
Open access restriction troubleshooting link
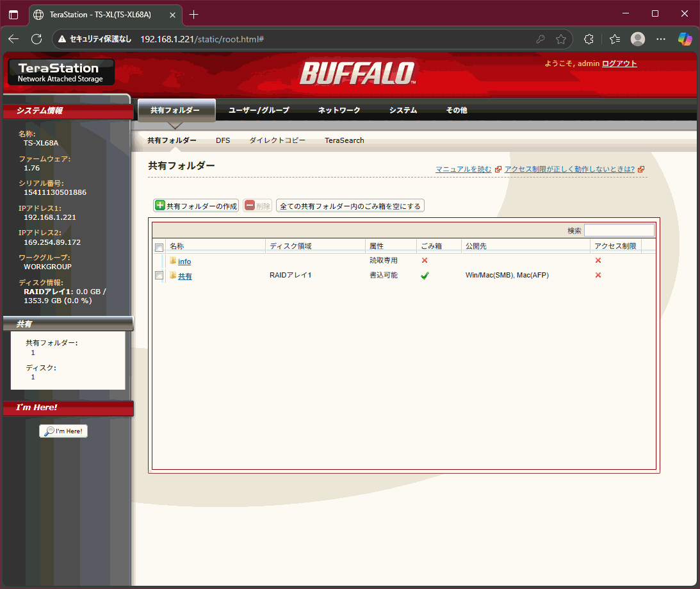point(569,169)
